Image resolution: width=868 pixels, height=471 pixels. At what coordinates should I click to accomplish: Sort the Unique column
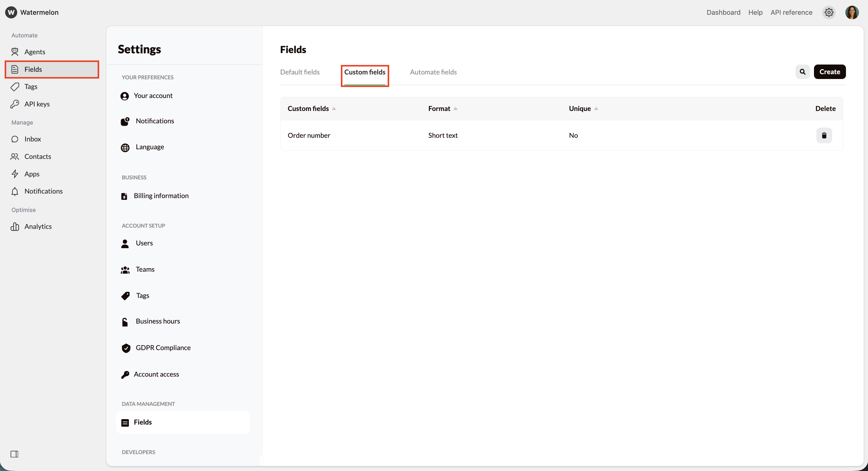coord(596,109)
